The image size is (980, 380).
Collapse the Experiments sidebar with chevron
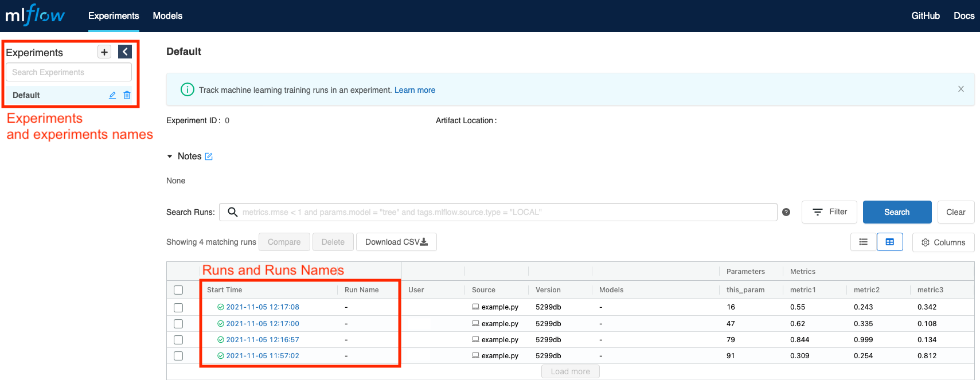pos(125,52)
